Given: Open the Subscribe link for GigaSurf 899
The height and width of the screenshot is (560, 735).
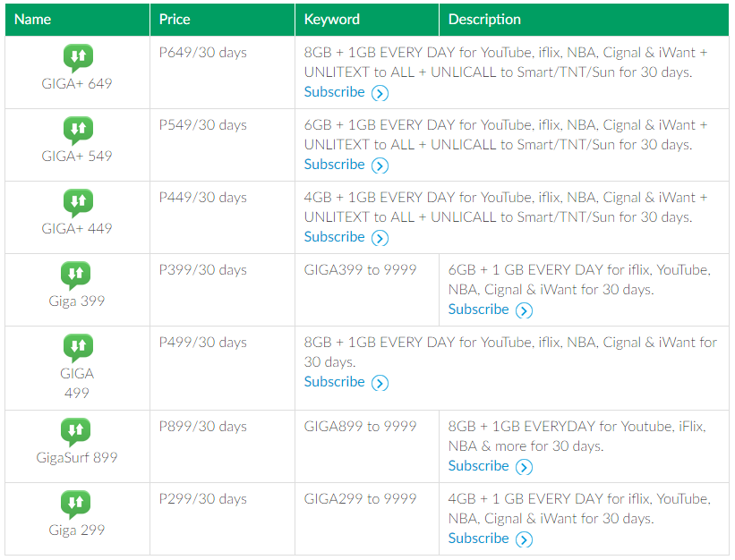Looking at the screenshot, I should pos(478,466).
